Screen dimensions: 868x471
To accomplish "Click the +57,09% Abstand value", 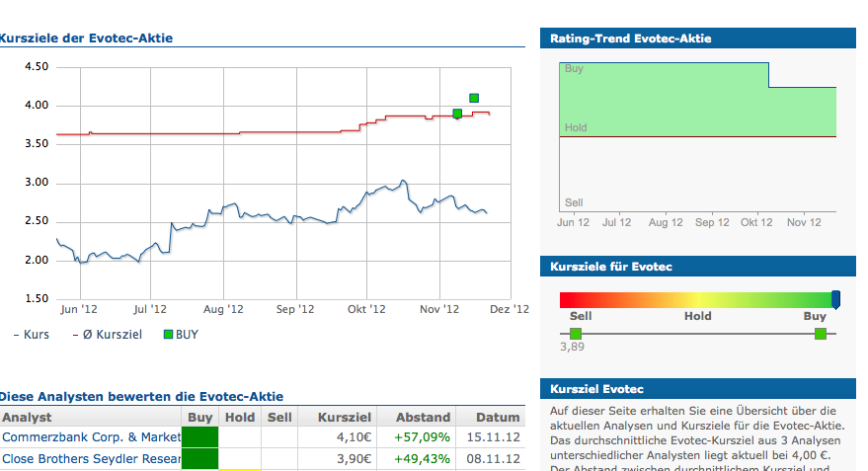I will (x=422, y=437).
